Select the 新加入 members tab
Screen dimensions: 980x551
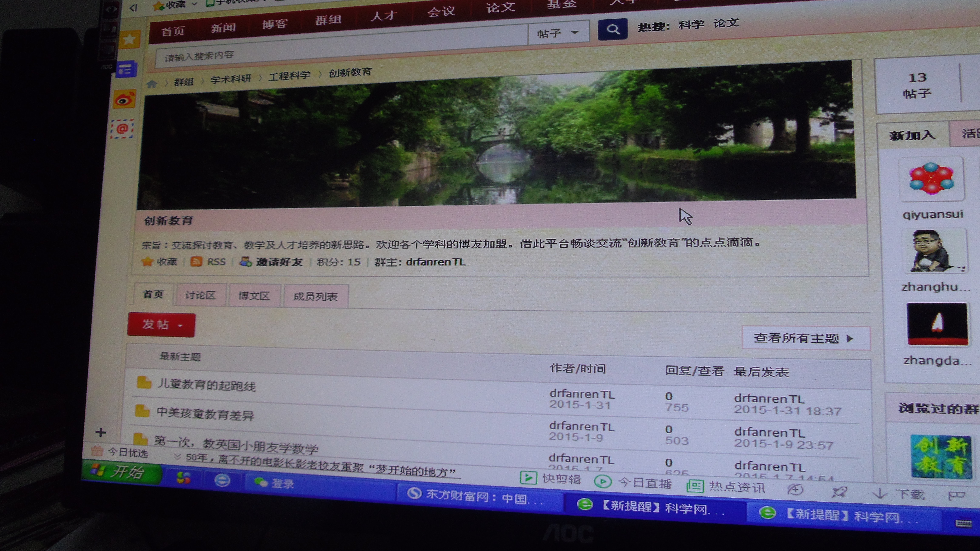pyautogui.click(x=912, y=135)
